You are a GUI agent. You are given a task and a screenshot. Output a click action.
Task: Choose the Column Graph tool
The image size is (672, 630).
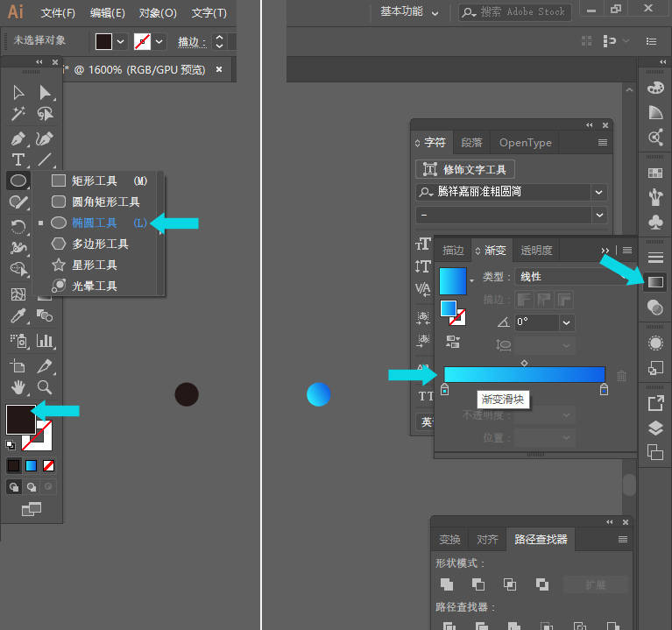(x=45, y=341)
